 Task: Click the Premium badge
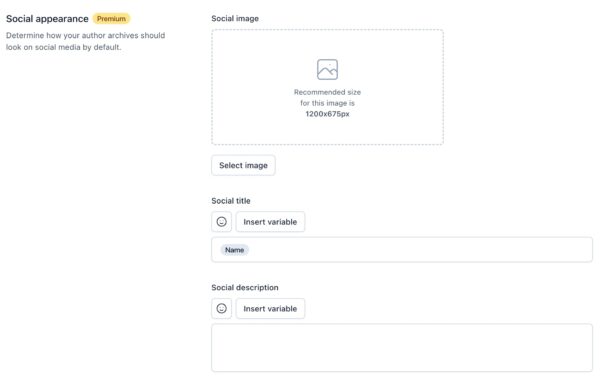pyautogui.click(x=111, y=19)
